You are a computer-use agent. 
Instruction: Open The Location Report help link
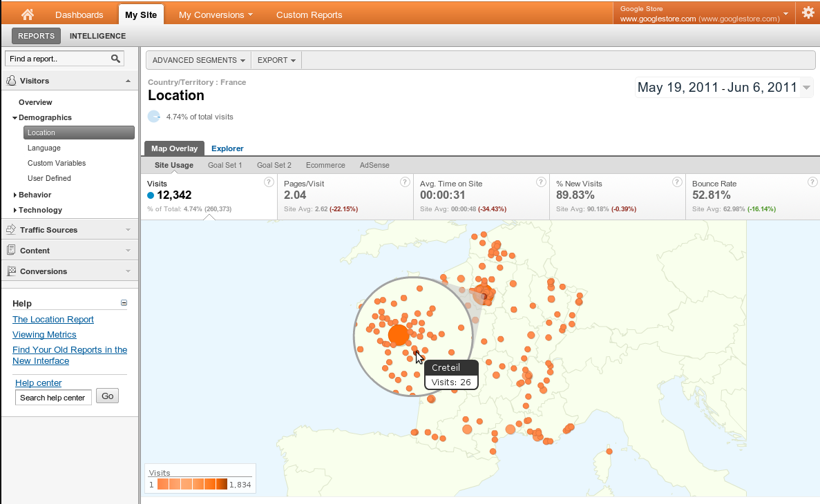(53, 320)
